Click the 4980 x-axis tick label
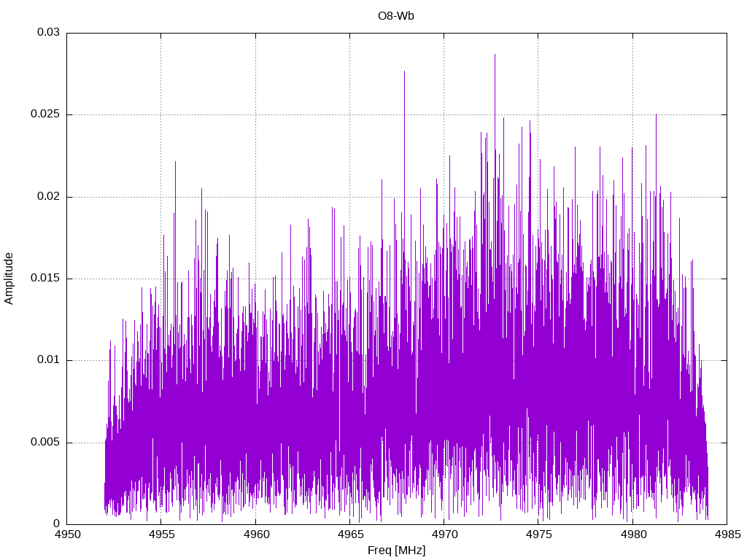Screen dimensions: 747x560 click(632, 534)
